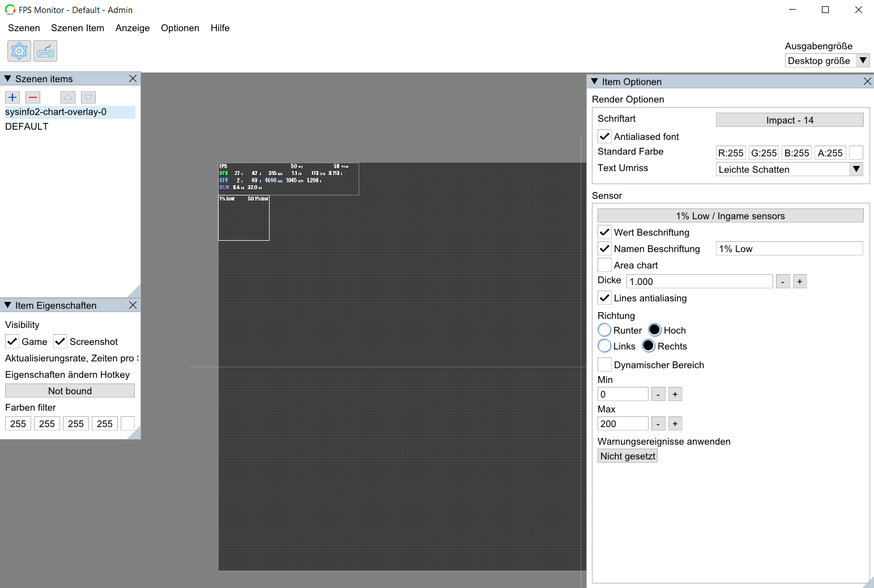Move scene item up with arrow icon
The width and height of the screenshot is (874, 588).
(x=68, y=97)
